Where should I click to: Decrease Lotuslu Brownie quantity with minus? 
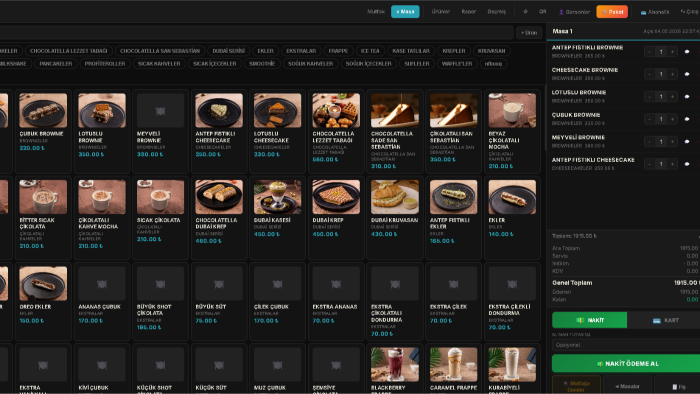(650, 96)
